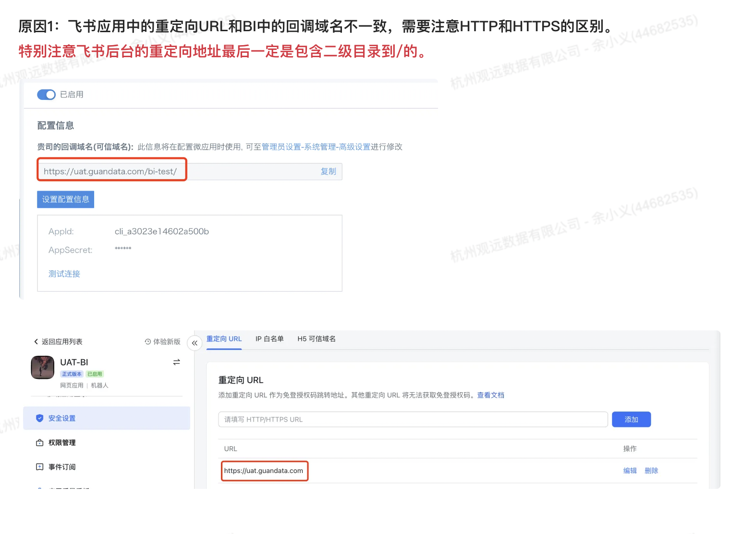Toggle the 已启用 switch off
This screenshot has width=756, height=534.
pos(47,95)
